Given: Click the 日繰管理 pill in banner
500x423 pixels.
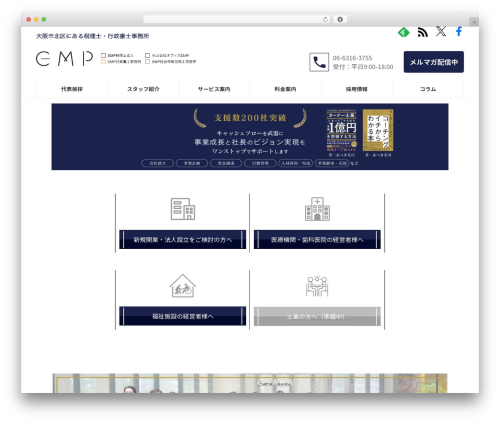Looking at the screenshot, I should click(260, 163).
